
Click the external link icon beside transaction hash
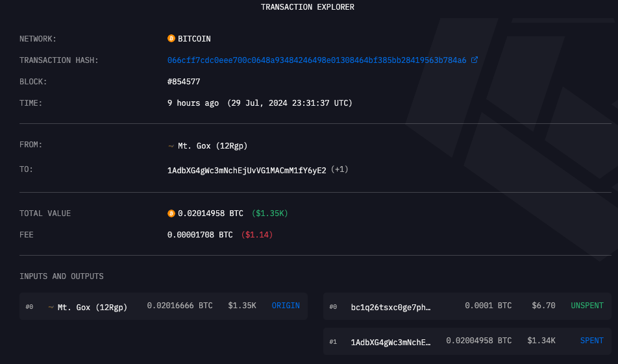475,60
